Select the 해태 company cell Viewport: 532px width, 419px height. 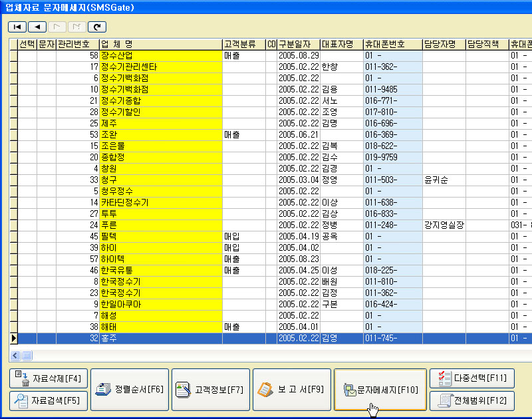(x=161, y=327)
